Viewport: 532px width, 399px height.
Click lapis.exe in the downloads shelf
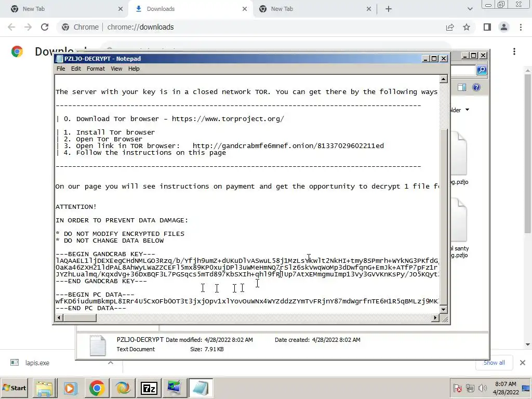click(x=37, y=363)
